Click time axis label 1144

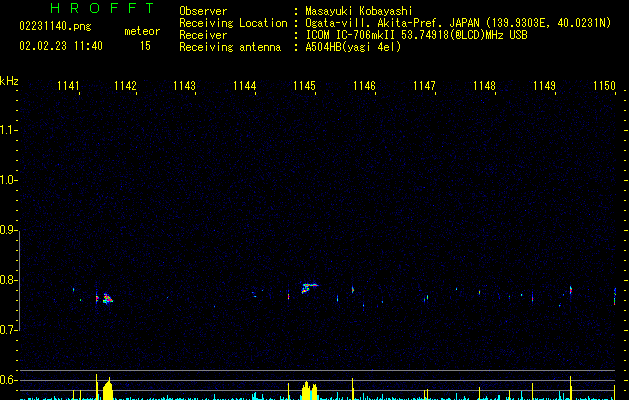[x=245, y=86]
